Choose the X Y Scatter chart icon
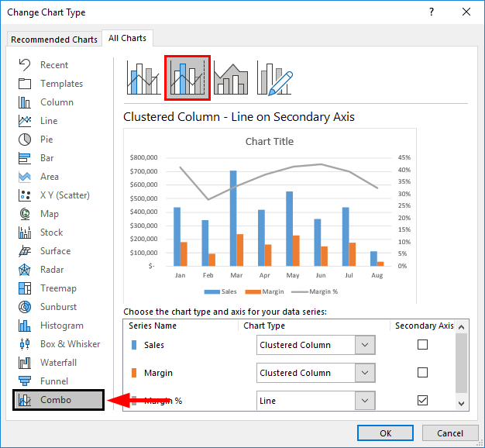Viewport: 485px width, 448px height. 25,195
